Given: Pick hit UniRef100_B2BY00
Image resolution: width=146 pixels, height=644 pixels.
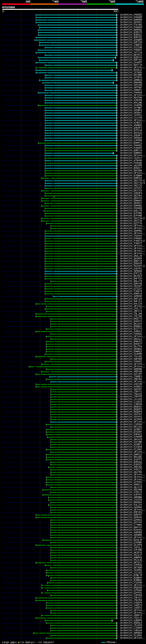Looking at the screenshot, I should 131,58.
